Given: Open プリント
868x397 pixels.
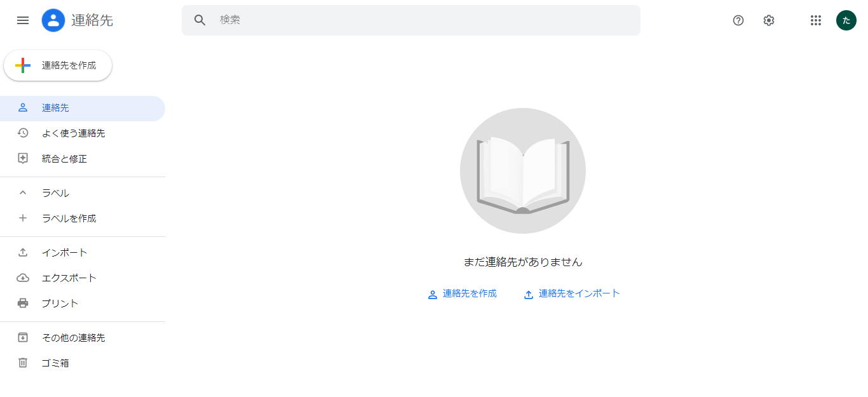Looking at the screenshot, I should (83, 304).
